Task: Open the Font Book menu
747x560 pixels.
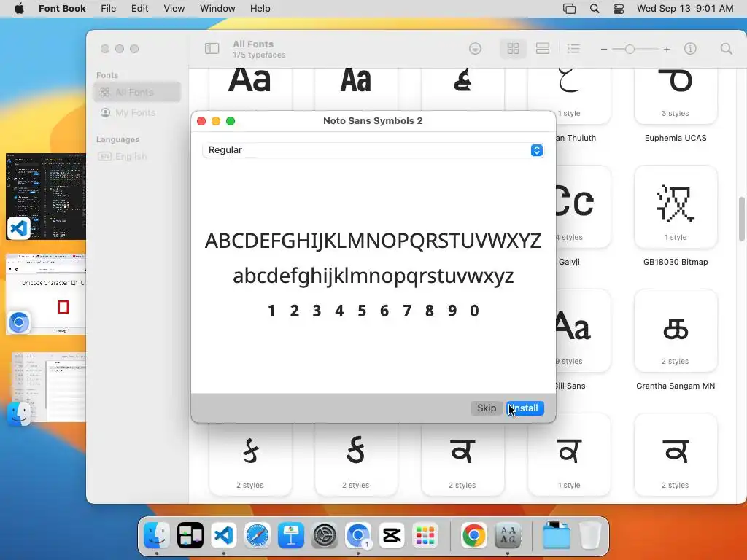Action: tap(62, 9)
